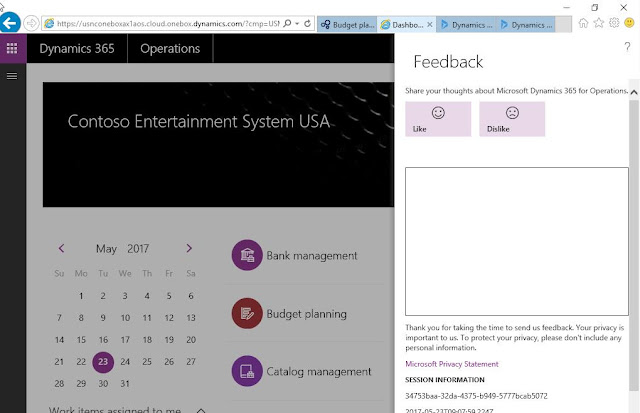Click the session ID 34753baa text
This screenshot has height=413, width=640.
pos(476,396)
